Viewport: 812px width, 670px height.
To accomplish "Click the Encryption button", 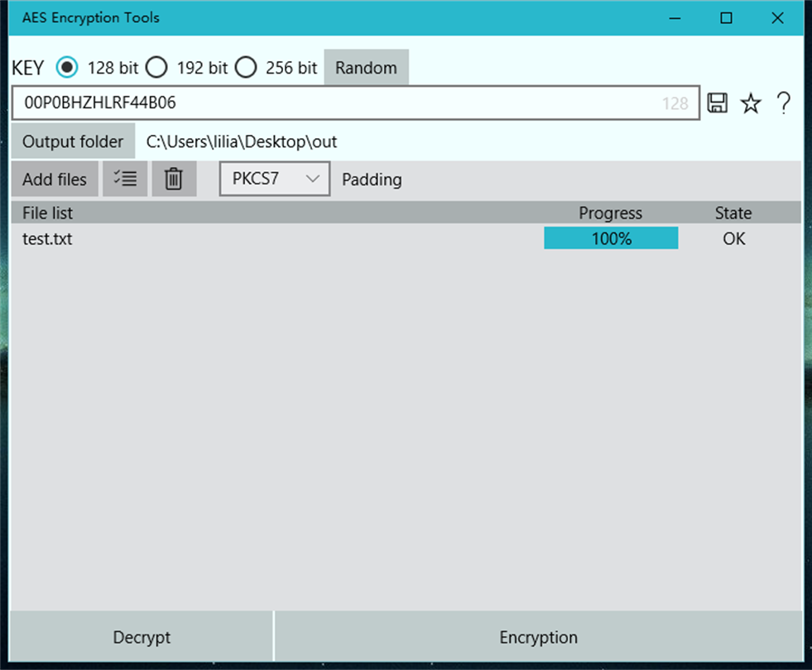I will [x=539, y=637].
